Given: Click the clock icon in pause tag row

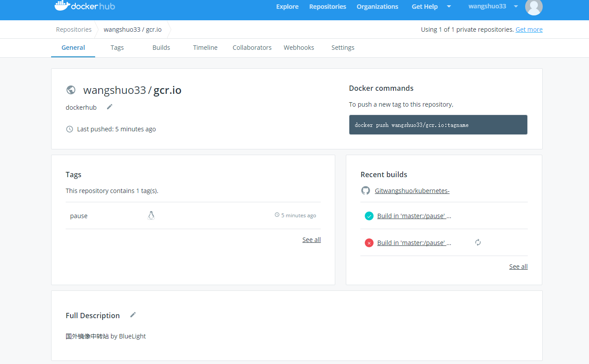Looking at the screenshot, I should click(277, 215).
